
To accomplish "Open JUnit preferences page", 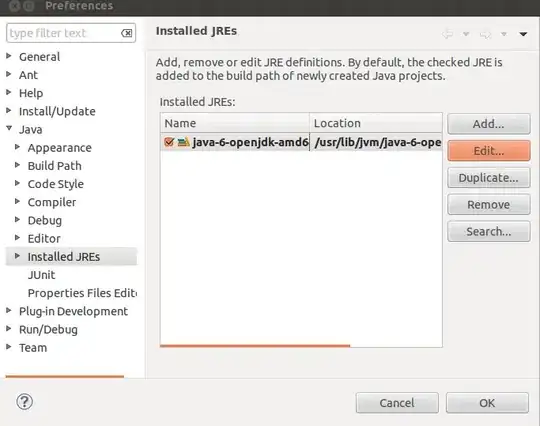I will tap(41, 275).
